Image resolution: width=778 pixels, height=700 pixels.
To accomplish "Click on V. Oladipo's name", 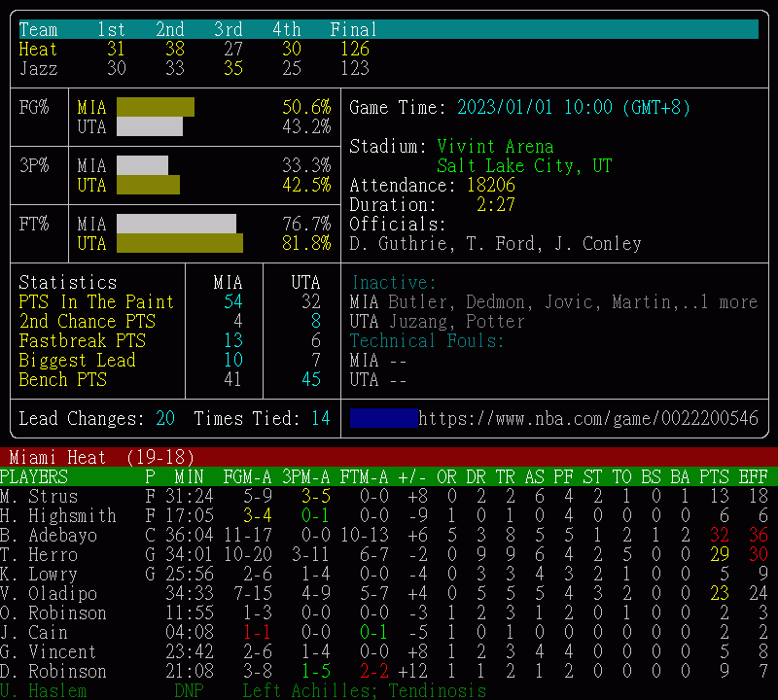I will [x=49, y=594].
